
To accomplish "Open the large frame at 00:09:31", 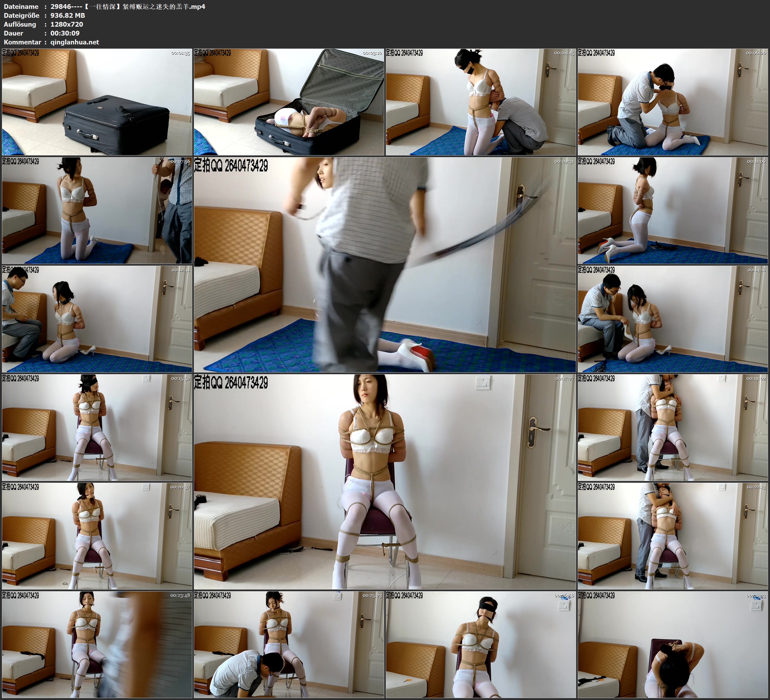I will [x=385, y=264].
